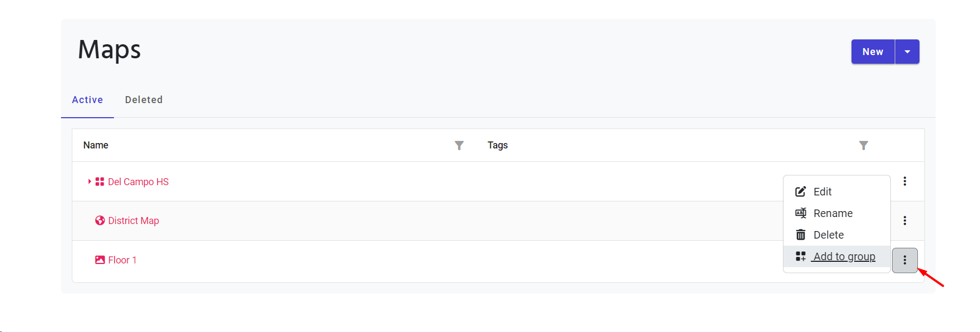This screenshot has width=980, height=332.
Task: Choose Rename from the context menu
Action: (833, 213)
